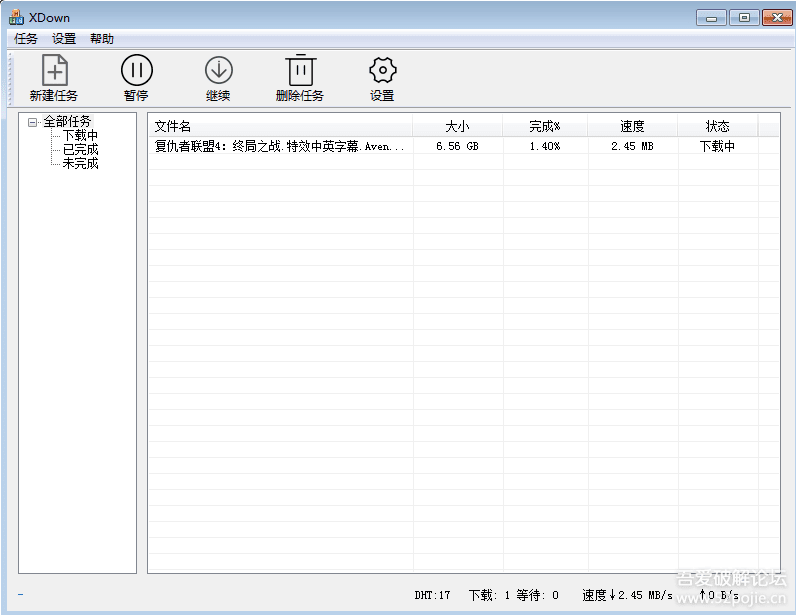
Task: Sort list by 大小 column header
Action: 457,126
